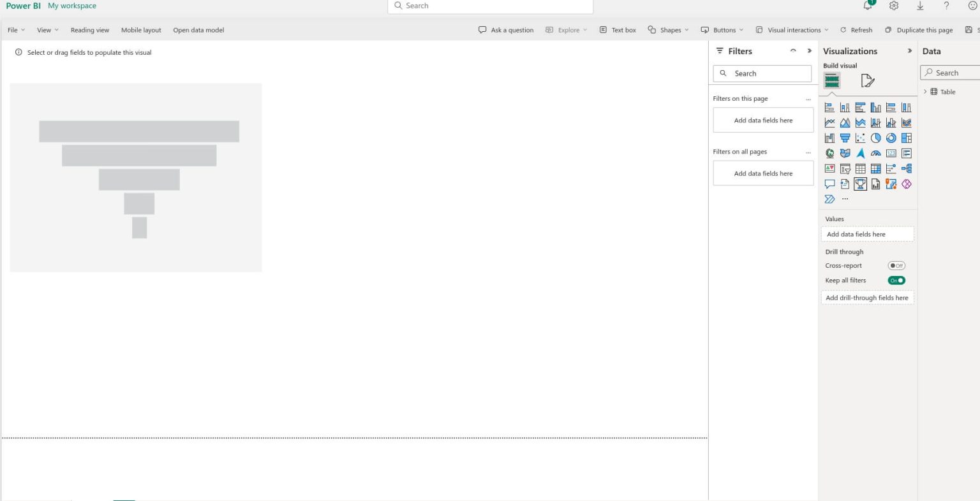Viewport: 980px width, 501px height.
Task: Expand the Visual interactions menu
Action: click(793, 30)
